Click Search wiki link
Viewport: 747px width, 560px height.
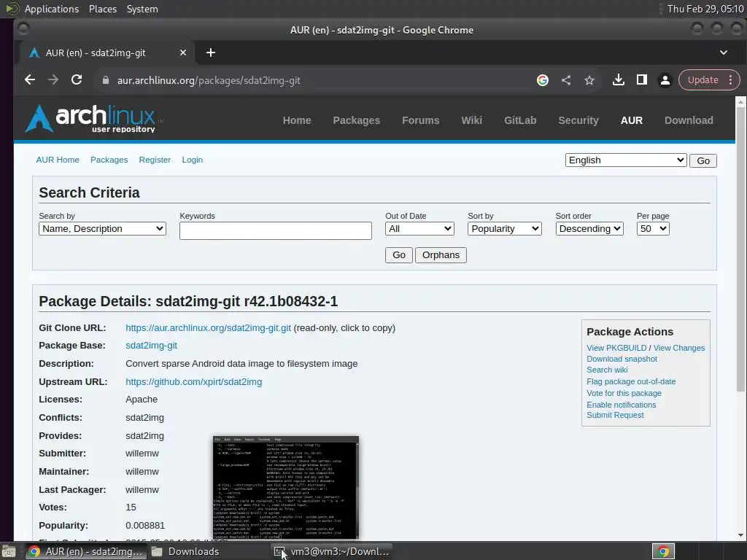607,370
